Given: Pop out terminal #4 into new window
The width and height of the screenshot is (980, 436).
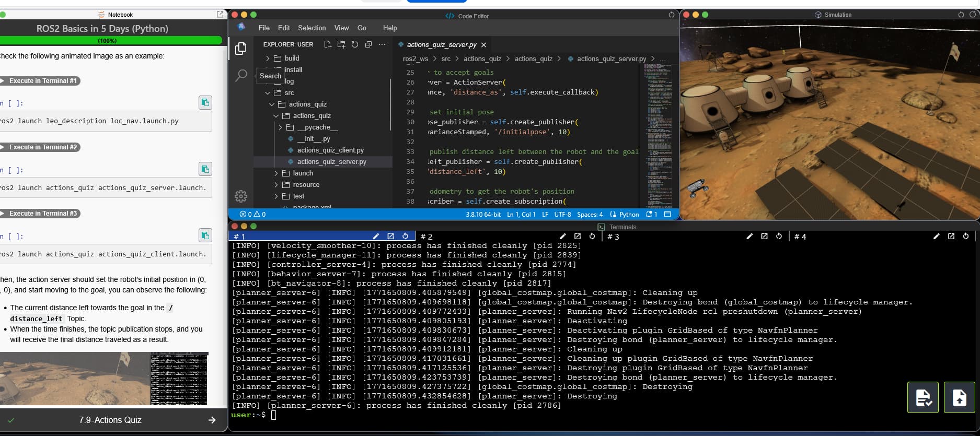Looking at the screenshot, I should click(x=951, y=237).
